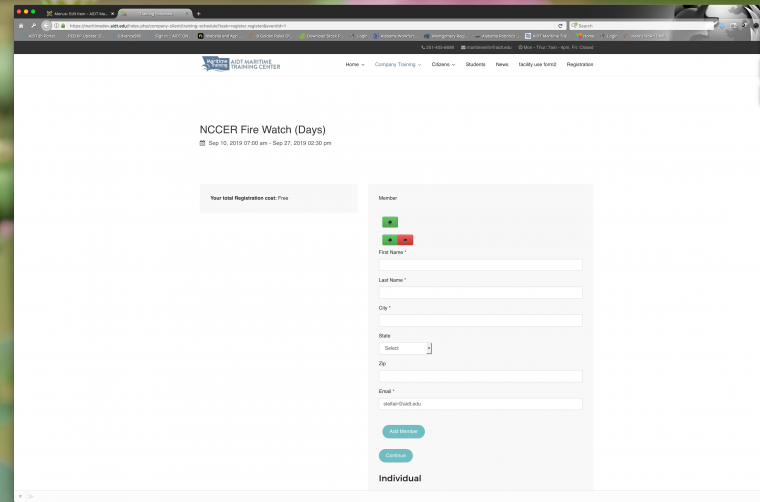Open the PEDKP Update bookmark
The image size is (760, 502).
[x=85, y=36]
